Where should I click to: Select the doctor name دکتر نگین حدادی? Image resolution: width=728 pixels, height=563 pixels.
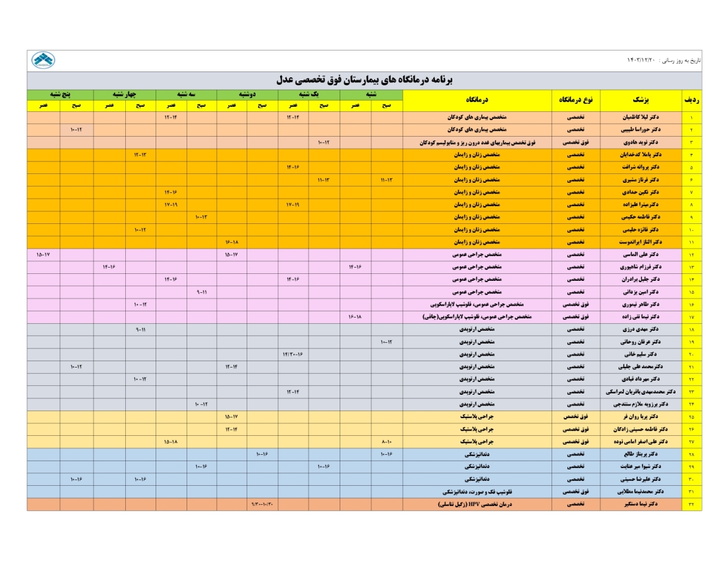[641, 192]
